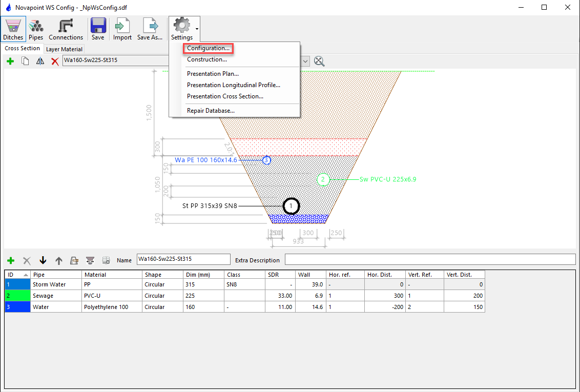
Task: Click the Polyethylene 100 material cell
Action: click(112, 307)
